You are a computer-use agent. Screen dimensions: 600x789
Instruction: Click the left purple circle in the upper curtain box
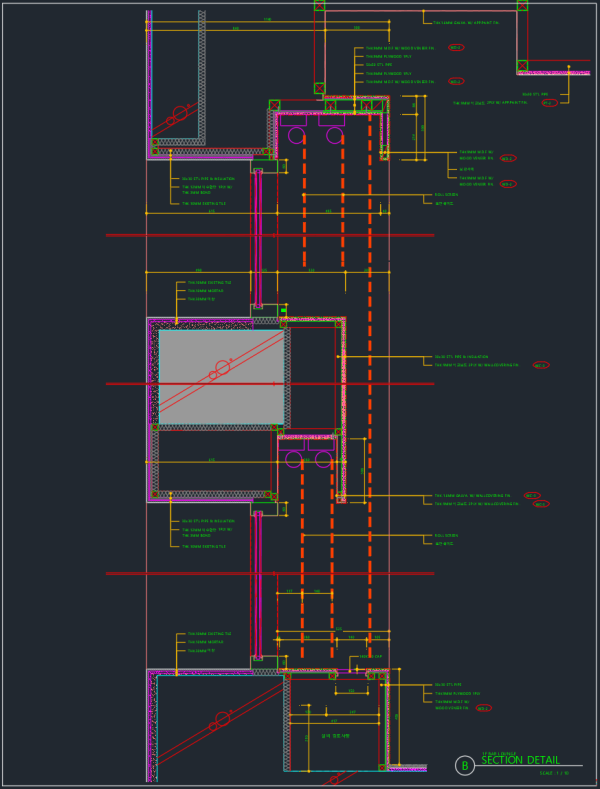(297, 135)
